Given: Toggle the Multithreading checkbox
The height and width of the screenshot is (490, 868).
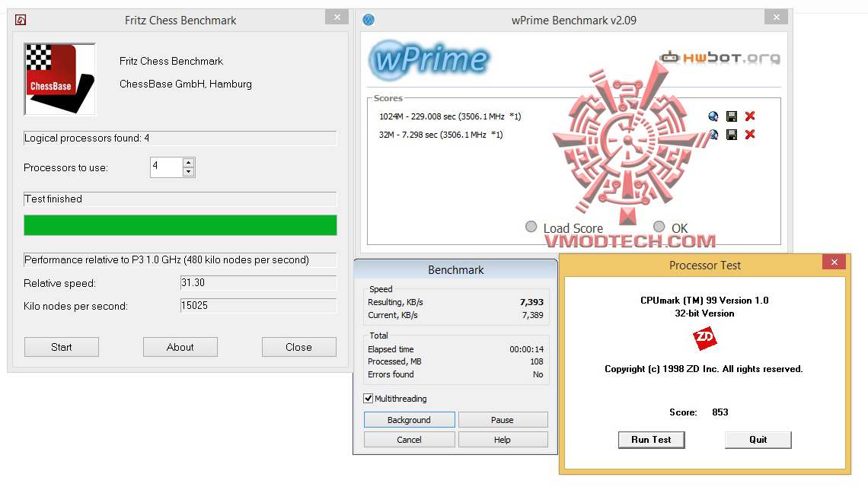Looking at the screenshot, I should point(368,398).
